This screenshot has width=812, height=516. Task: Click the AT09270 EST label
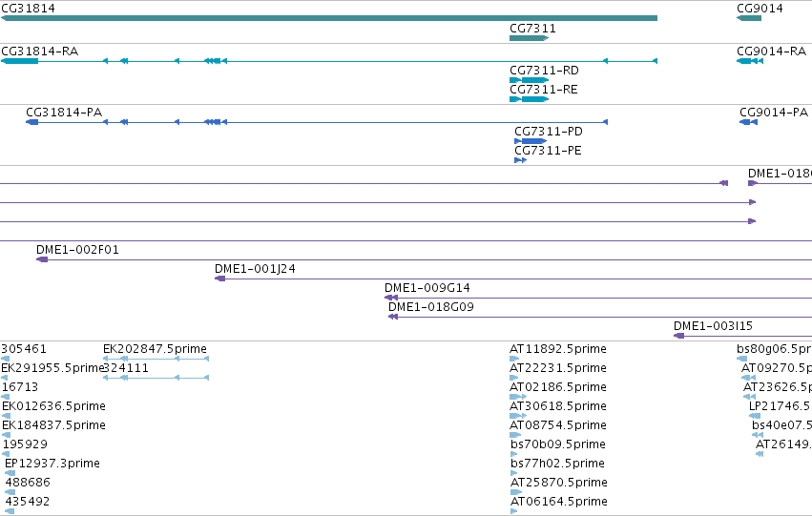(777, 368)
